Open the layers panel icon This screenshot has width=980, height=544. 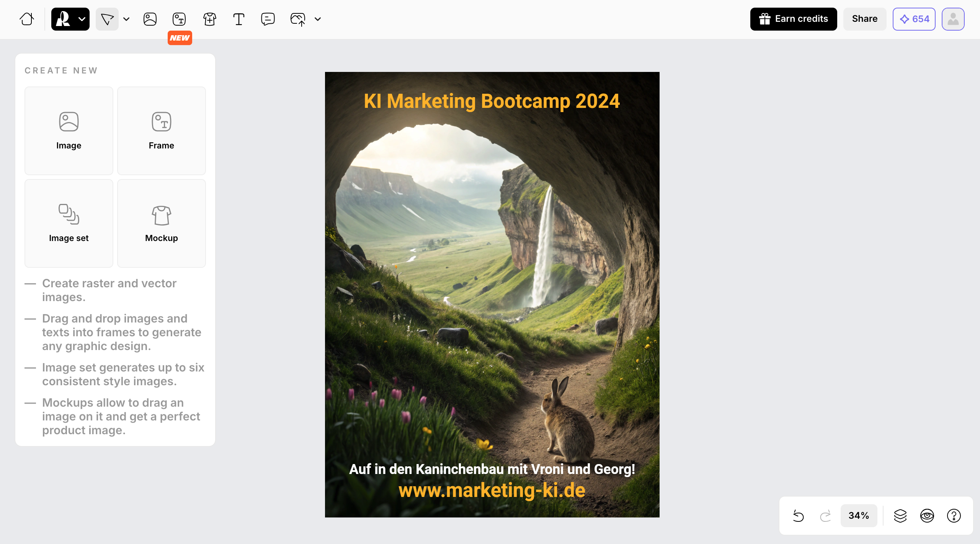click(x=900, y=516)
